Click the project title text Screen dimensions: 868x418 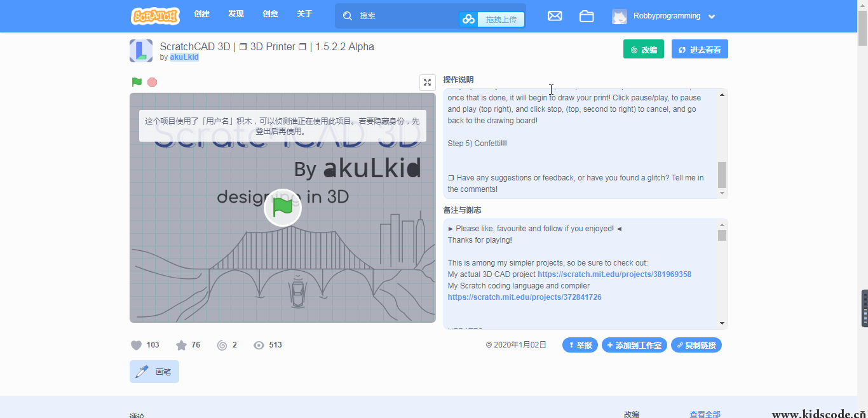click(267, 46)
